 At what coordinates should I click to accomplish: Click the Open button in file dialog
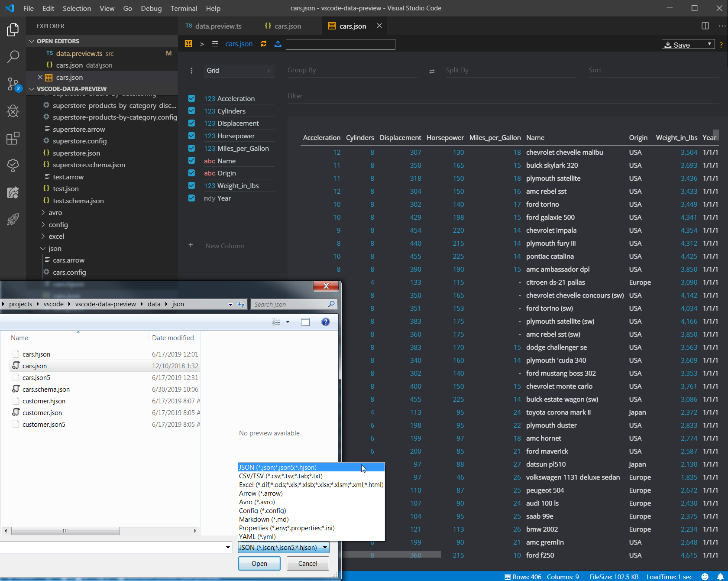(259, 563)
